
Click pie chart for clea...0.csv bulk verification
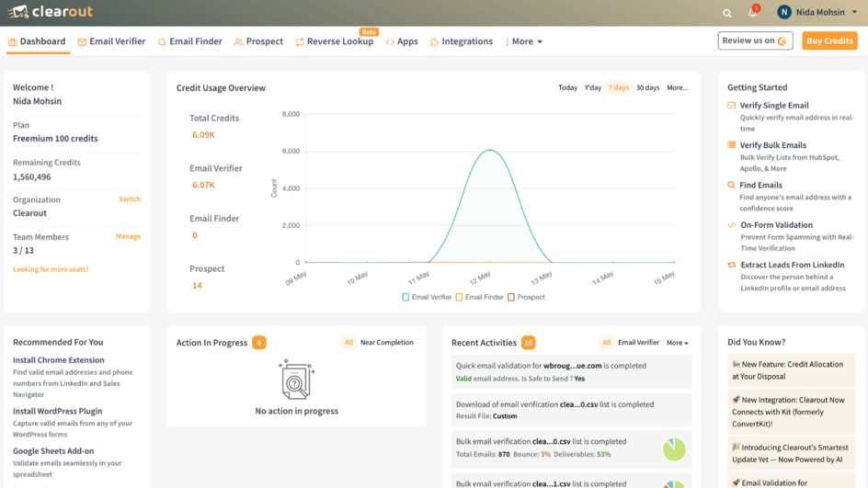674,449
